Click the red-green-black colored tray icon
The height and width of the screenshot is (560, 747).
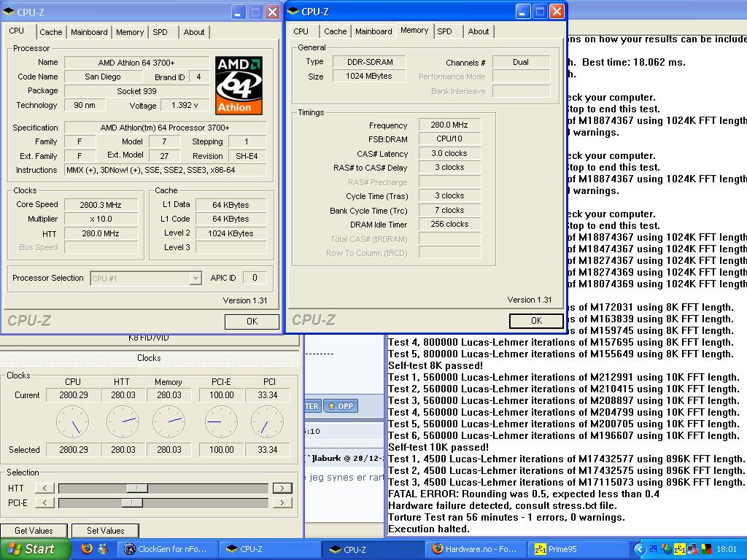pos(705,549)
